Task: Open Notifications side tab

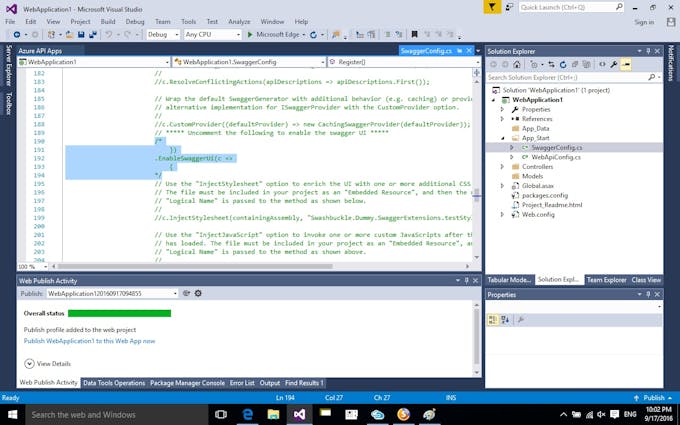Action: 670,63
